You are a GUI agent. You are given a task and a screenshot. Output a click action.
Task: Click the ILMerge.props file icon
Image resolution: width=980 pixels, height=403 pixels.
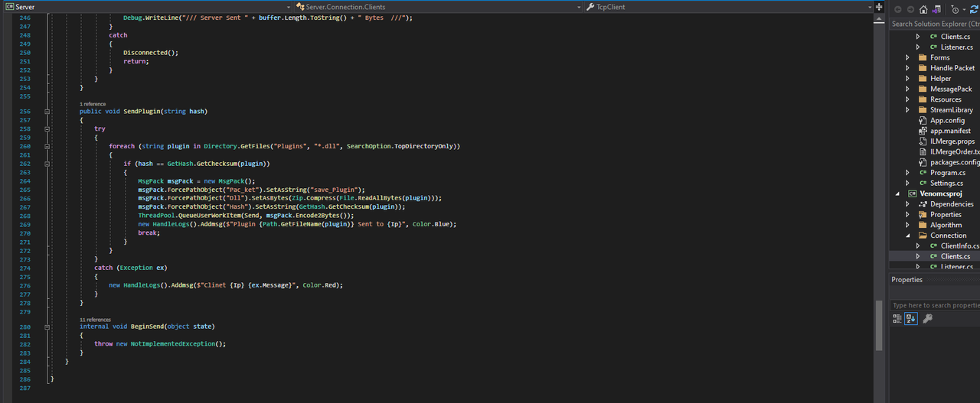pos(922,141)
